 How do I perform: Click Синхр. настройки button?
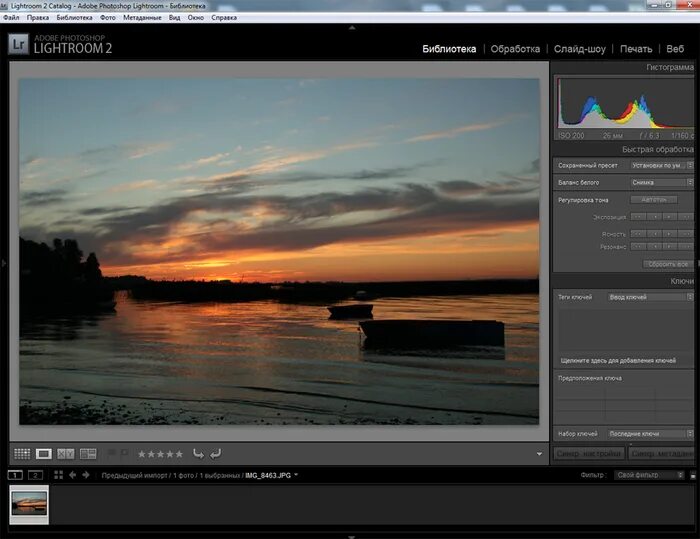589,454
